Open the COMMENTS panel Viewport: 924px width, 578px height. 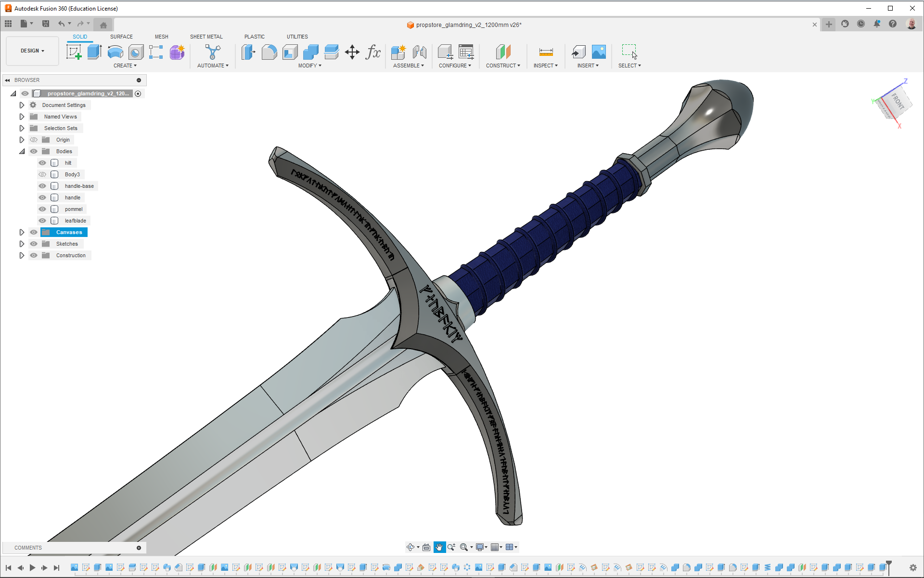point(28,548)
